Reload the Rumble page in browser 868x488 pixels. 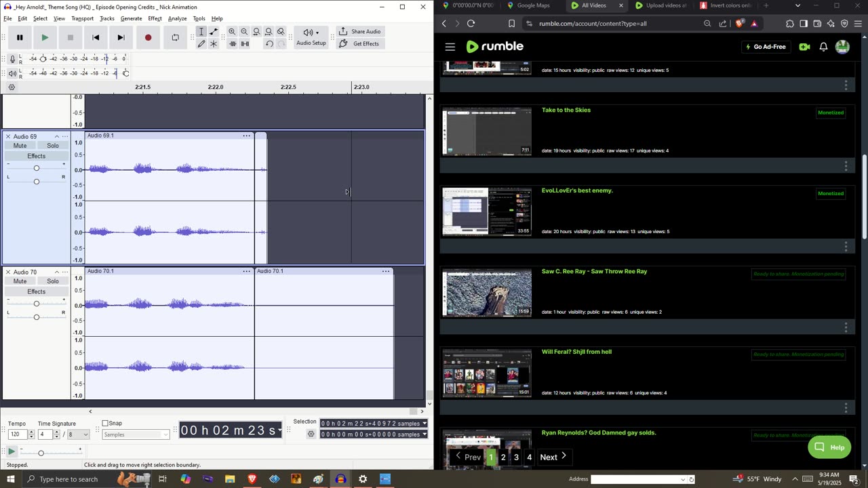coord(471,23)
